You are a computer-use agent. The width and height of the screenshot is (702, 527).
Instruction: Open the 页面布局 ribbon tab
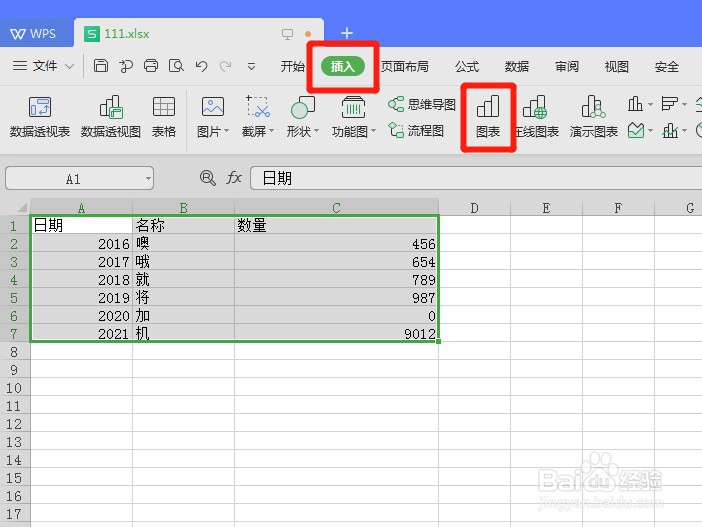point(404,67)
